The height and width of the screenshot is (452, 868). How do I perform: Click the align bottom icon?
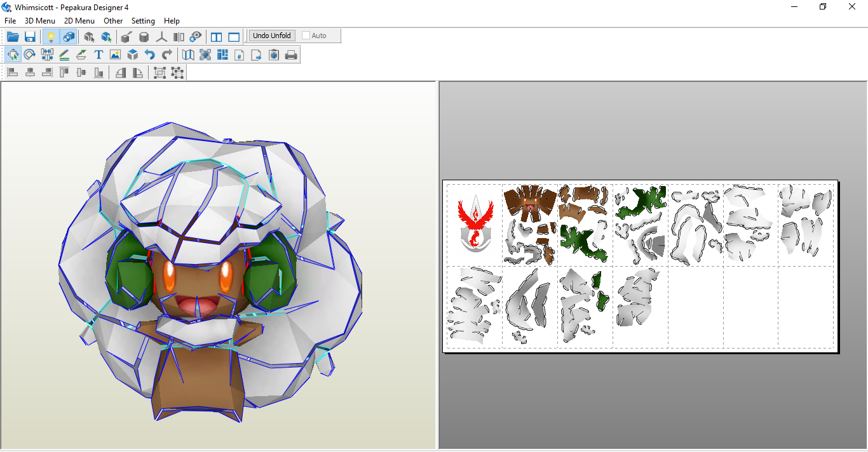coord(98,72)
